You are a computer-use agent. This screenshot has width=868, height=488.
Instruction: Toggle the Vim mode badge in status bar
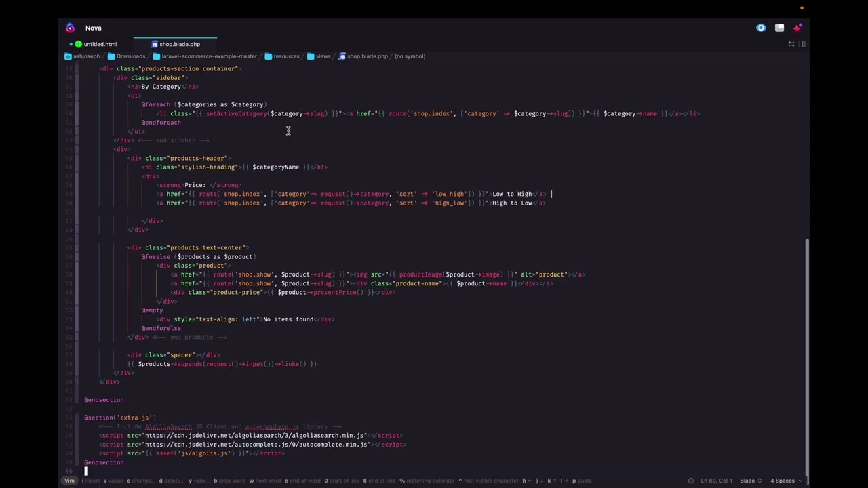(69, 481)
